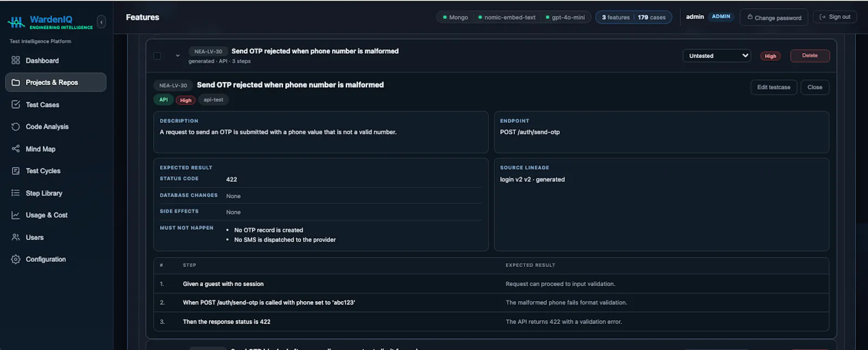Click Sign out button
The image size is (868, 350).
click(x=835, y=17)
